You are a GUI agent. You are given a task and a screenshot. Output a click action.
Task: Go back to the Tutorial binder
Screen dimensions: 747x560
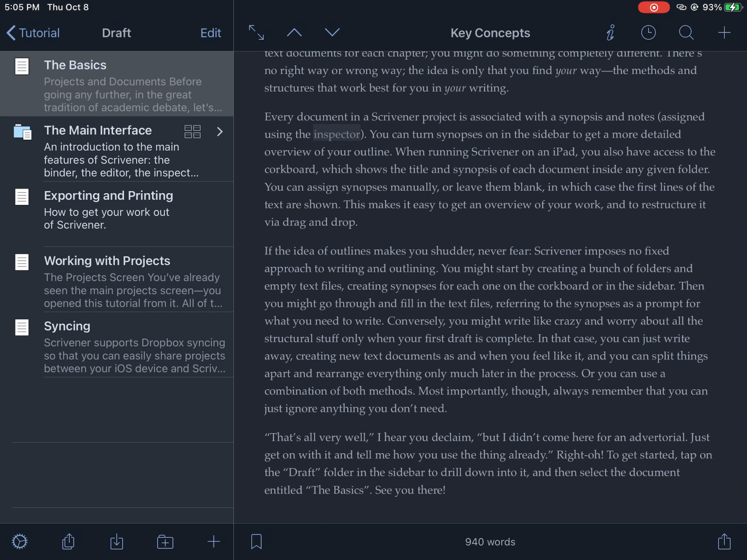pos(33,33)
